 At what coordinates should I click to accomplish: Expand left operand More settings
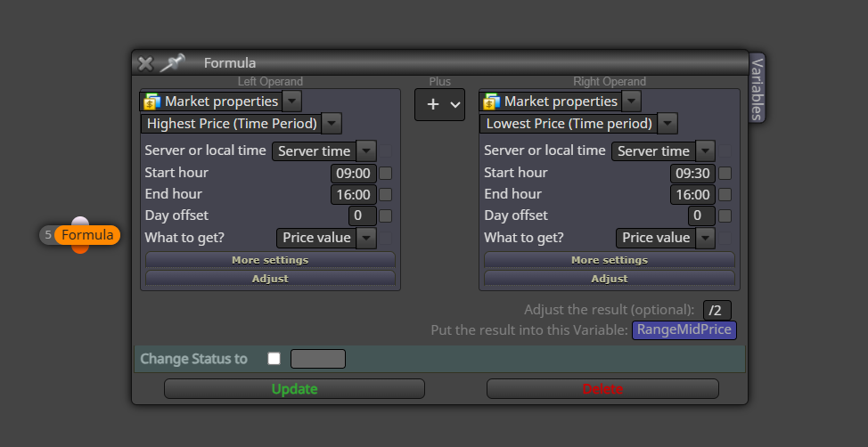[x=270, y=259]
